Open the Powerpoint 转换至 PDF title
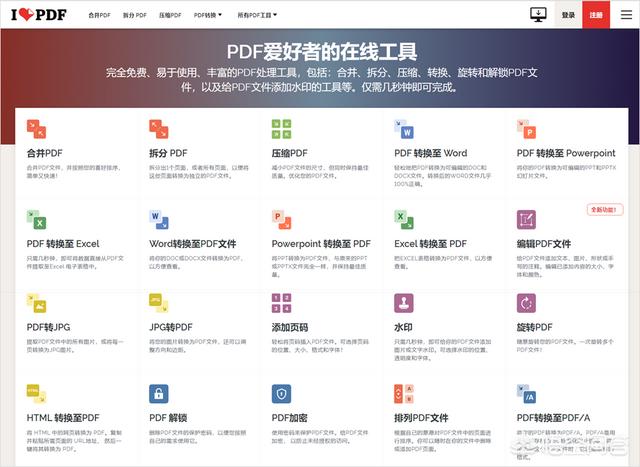 (x=321, y=244)
